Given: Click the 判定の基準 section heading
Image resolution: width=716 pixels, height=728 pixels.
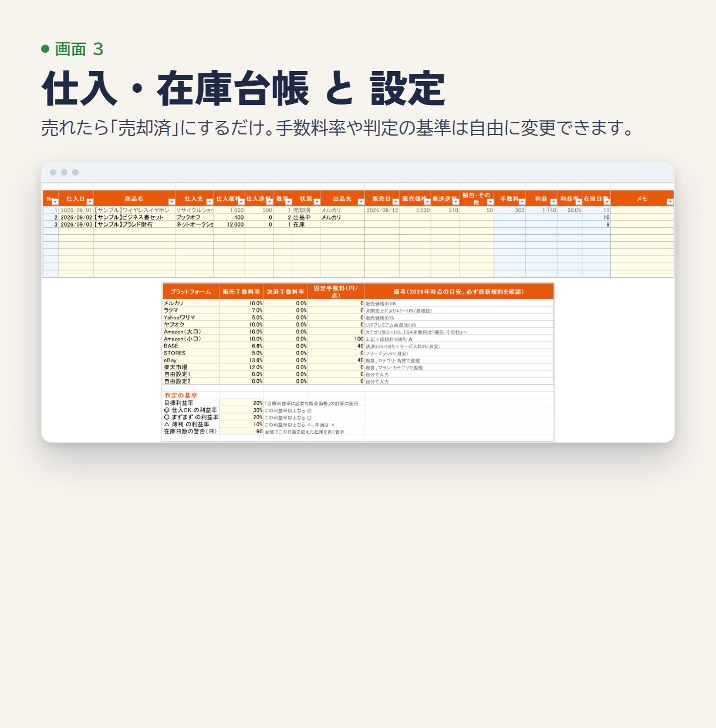Looking at the screenshot, I should [x=181, y=396].
